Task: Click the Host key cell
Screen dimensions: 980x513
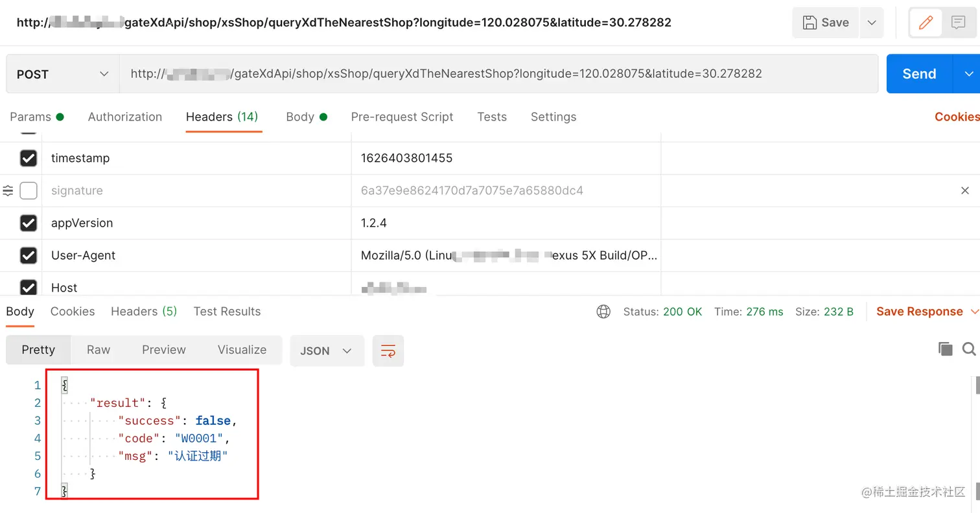Action: pyautogui.click(x=196, y=285)
